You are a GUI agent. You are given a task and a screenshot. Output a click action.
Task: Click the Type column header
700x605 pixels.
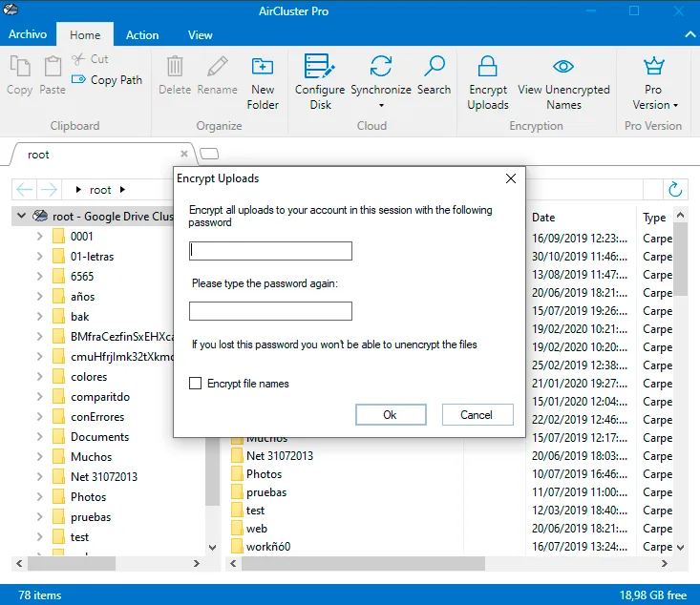click(654, 218)
